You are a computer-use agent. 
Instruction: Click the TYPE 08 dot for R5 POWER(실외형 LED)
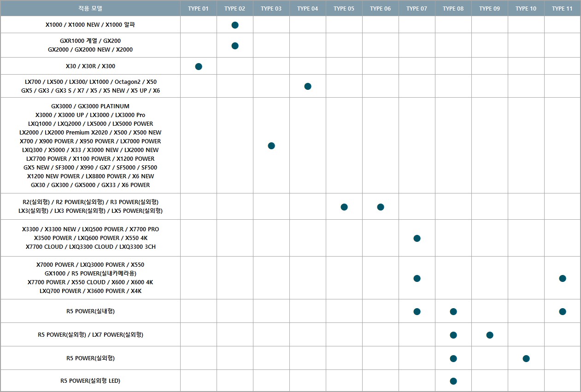(x=453, y=381)
